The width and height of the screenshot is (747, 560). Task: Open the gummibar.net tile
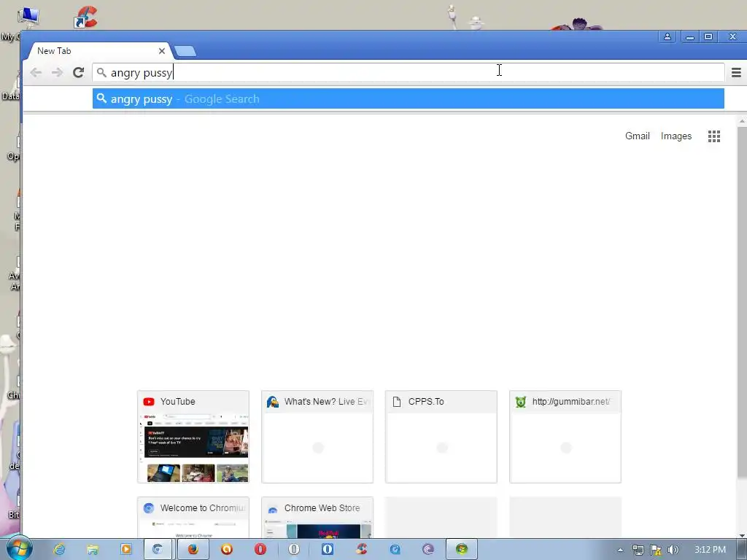click(x=565, y=437)
